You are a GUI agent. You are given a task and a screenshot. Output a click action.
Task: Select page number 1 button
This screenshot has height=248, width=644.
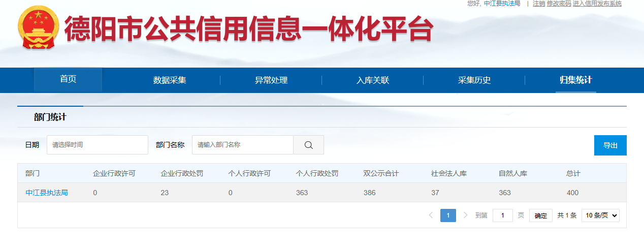[x=448, y=215]
